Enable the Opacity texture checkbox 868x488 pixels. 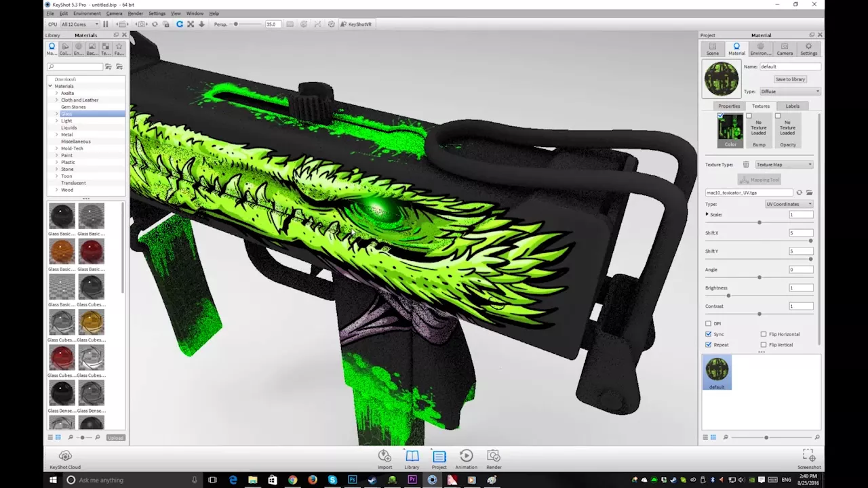778,116
